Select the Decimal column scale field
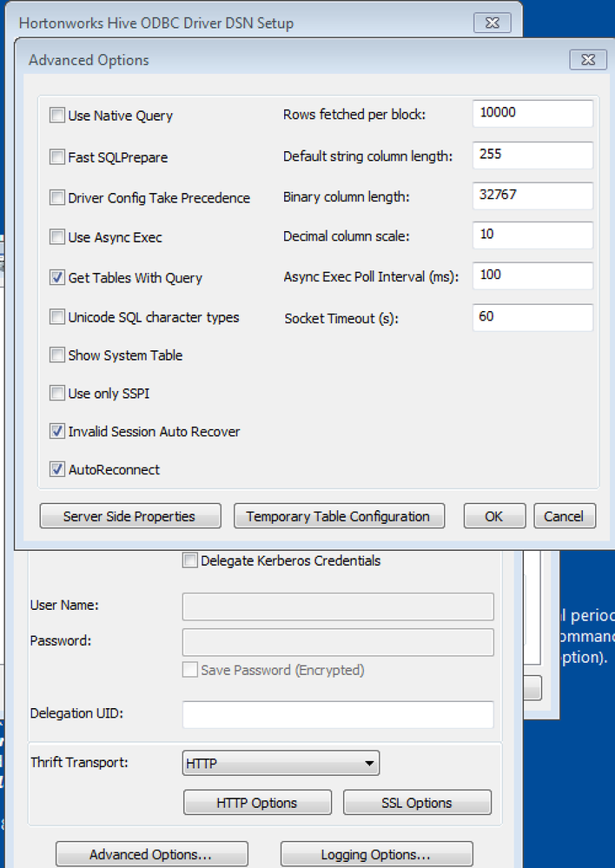The width and height of the screenshot is (615, 868). click(532, 235)
